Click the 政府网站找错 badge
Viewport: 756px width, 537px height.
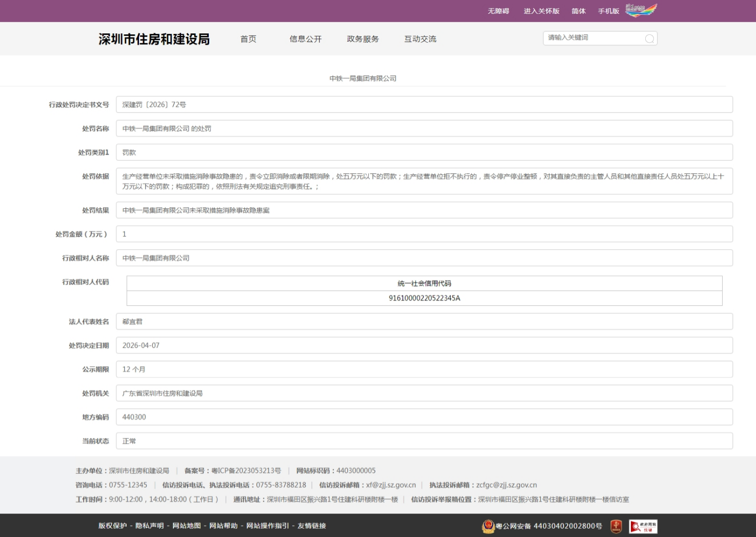click(x=643, y=526)
